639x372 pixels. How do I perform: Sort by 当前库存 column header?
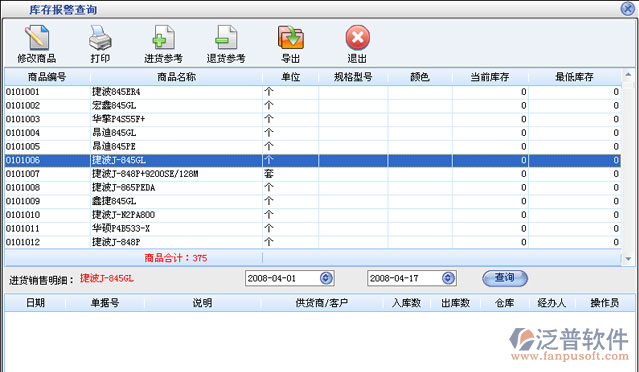point(490,77)
